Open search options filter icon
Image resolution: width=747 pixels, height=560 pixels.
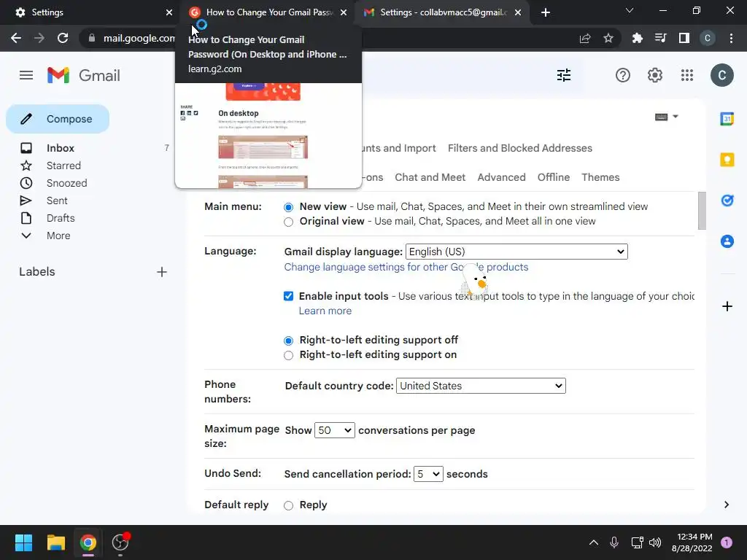click(564, 75)
